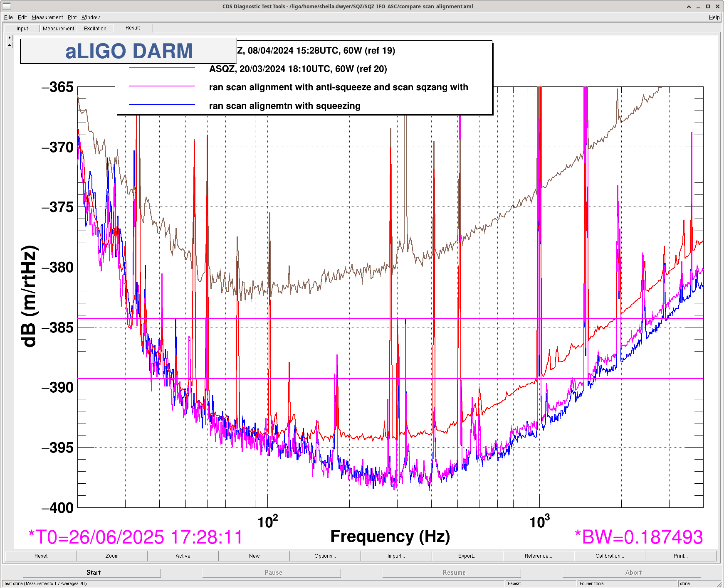724x588 pixels.
Task: Open the Help menu
Action: point(714,17)
